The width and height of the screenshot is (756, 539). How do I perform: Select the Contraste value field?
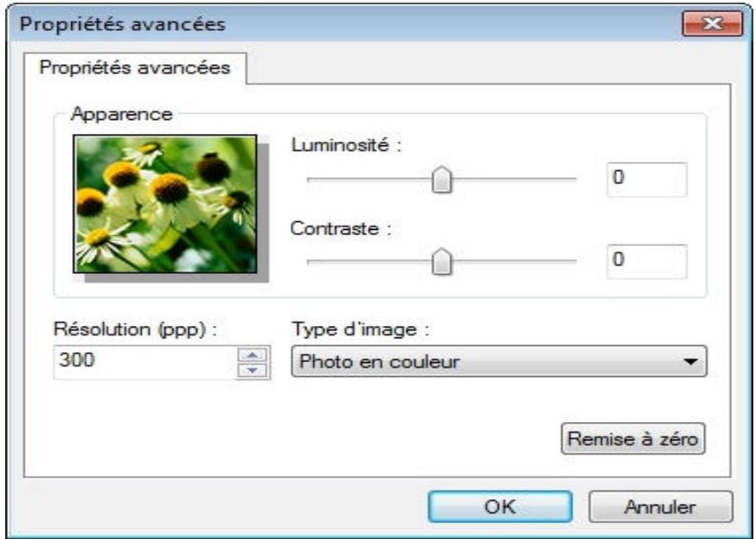(x=647, y=261)
